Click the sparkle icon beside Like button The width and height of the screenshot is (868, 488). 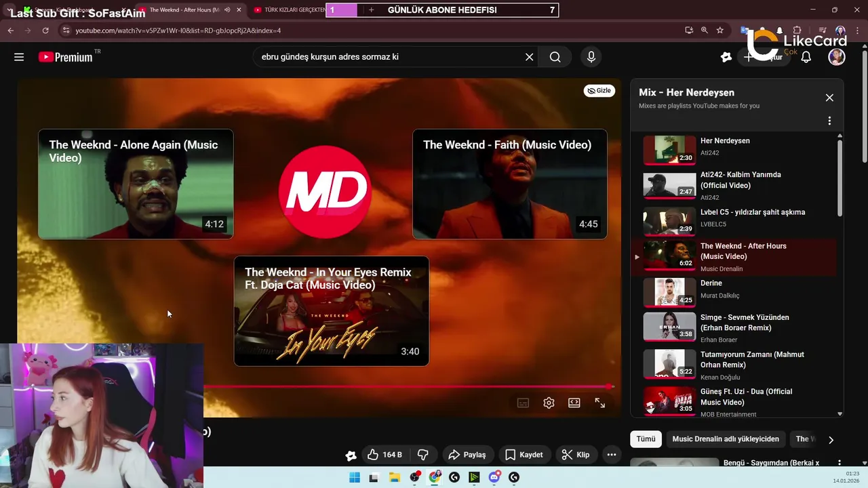[351, 455]
